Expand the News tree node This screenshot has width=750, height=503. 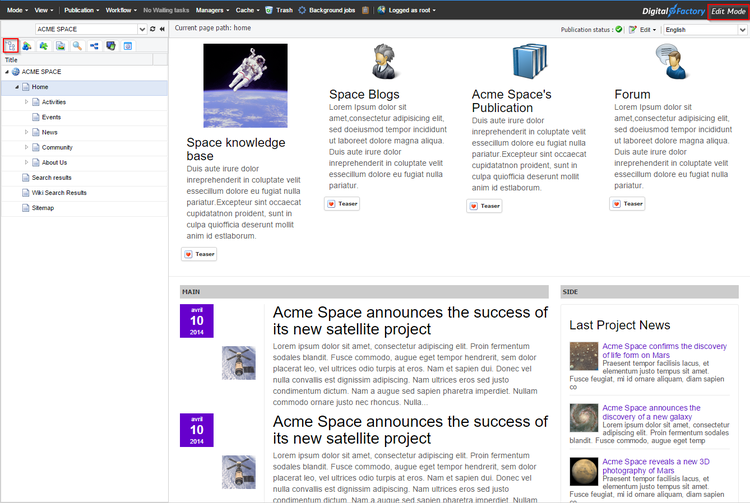coord(26,132)
